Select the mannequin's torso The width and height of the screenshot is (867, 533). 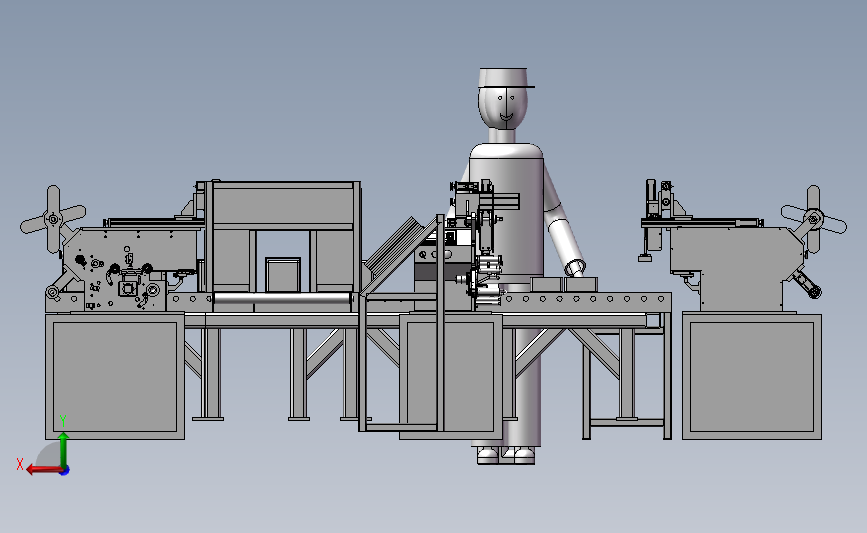coord(506,213)
